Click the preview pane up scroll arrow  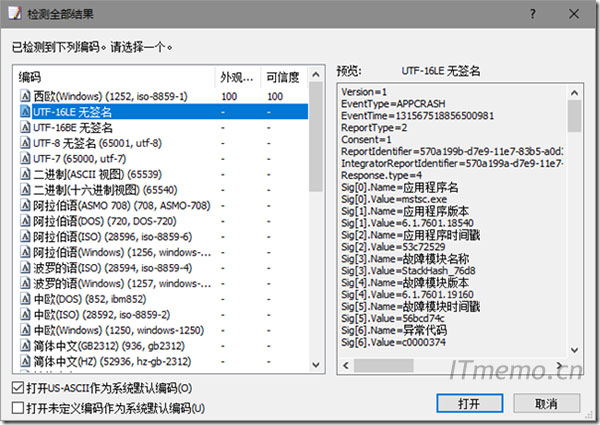coord(574,93)
